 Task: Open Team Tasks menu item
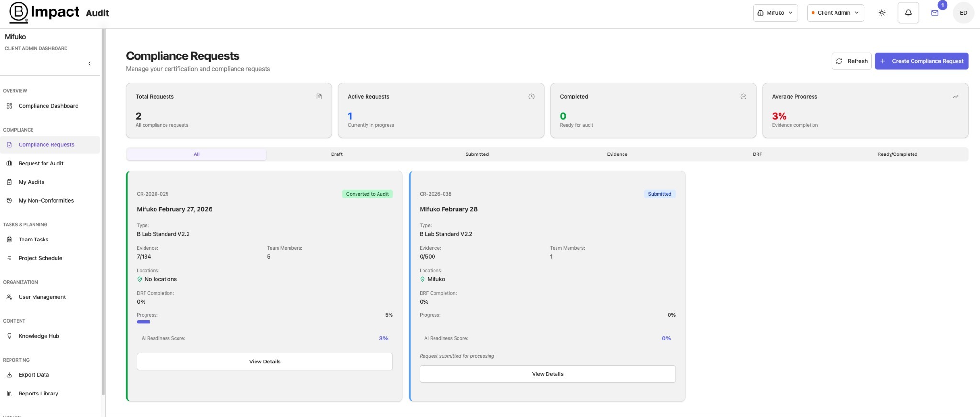pyautogui.click(x=50, y=239)
